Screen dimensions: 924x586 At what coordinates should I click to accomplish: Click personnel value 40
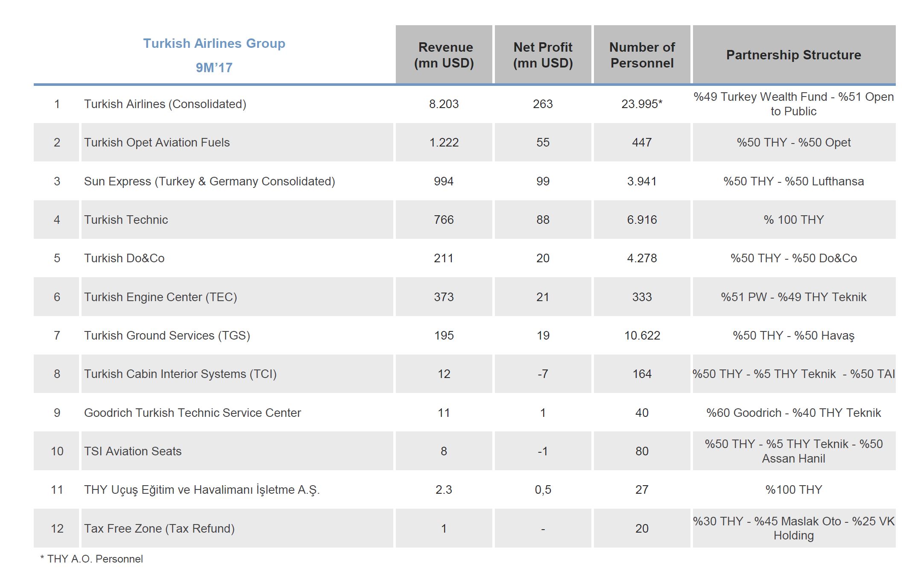point(642,413)
